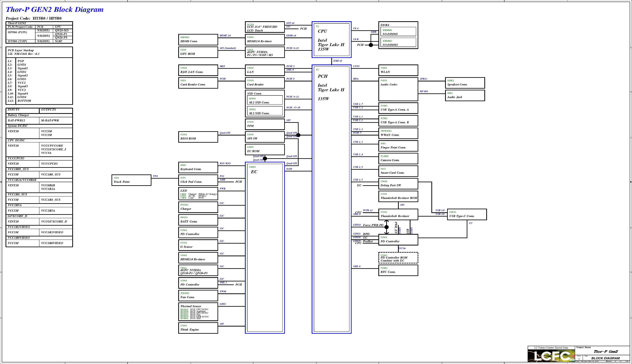
Task: Select the EC U4401 block
Action: [x=265, y=247]
